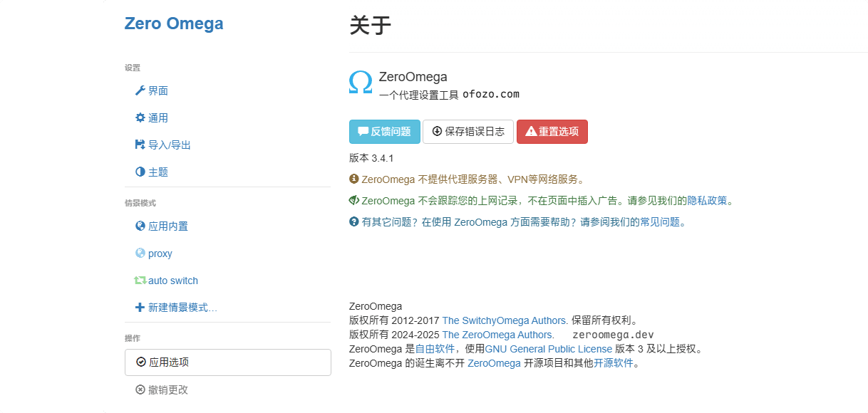The width and height of the screenshot is (868, 413).
Task: Select the auto switch profile
Action: 172,281
